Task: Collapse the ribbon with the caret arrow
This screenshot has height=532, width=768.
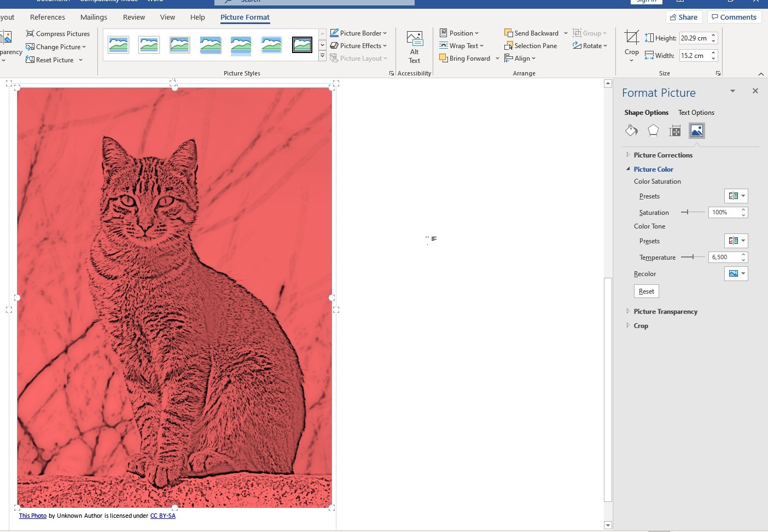Action: (x=761, y=74)
